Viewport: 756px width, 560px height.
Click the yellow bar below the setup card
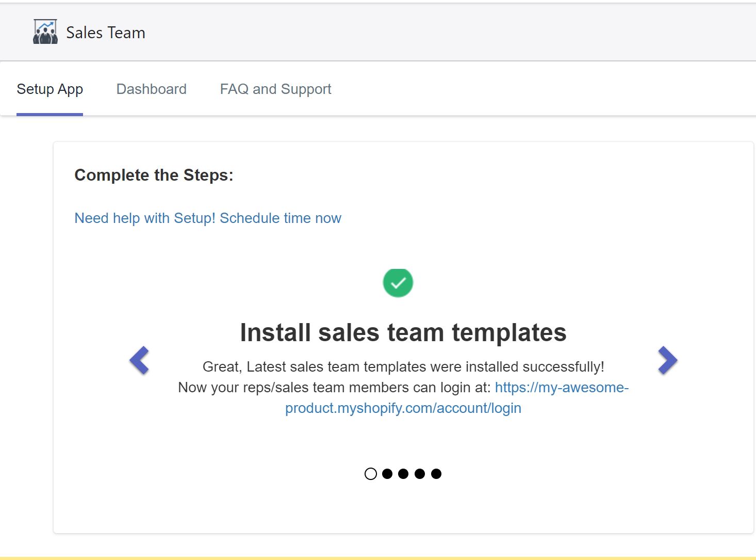pos(378,558)
